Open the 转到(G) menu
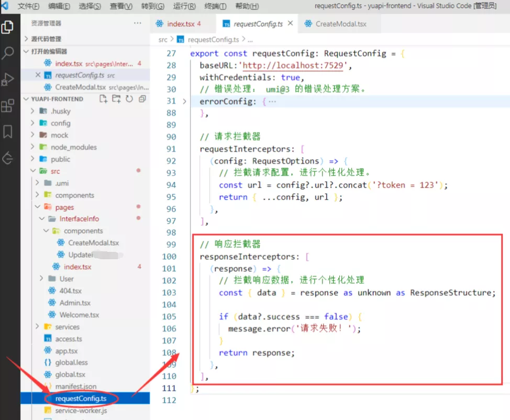Viewport: 510px width, 420px height. click(152, 6)
